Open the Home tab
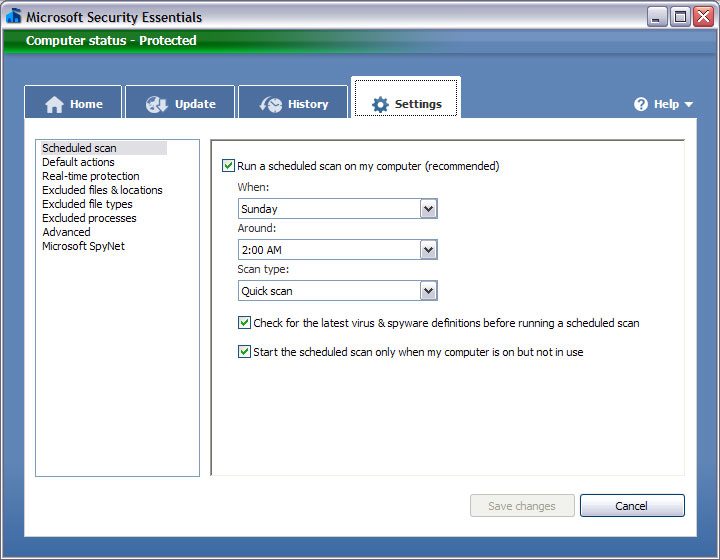720x560 pixels. [73, 102]
